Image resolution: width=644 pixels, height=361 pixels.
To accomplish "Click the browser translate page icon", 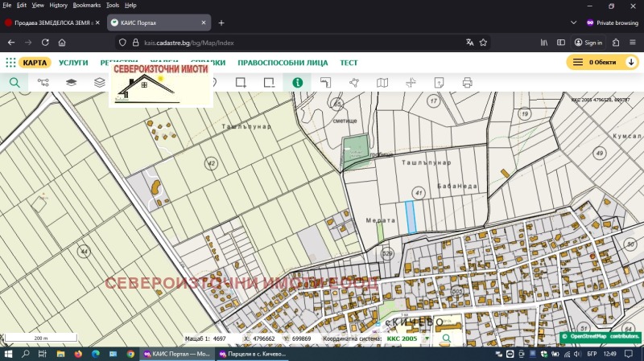I will pos(469,43).
